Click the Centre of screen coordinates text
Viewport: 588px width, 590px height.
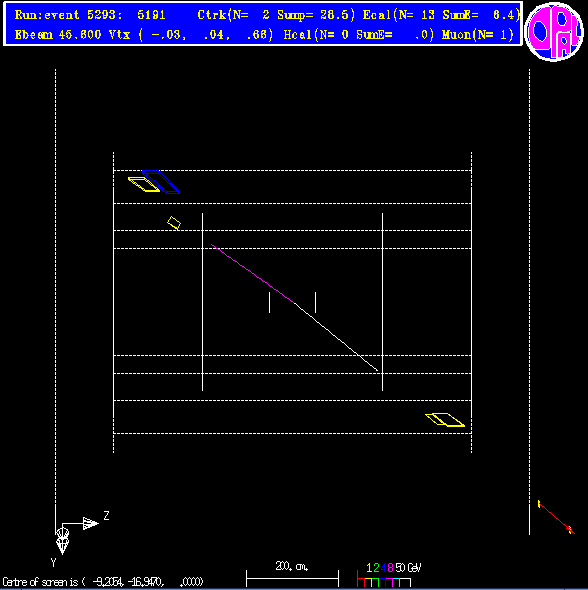(103, 582)
